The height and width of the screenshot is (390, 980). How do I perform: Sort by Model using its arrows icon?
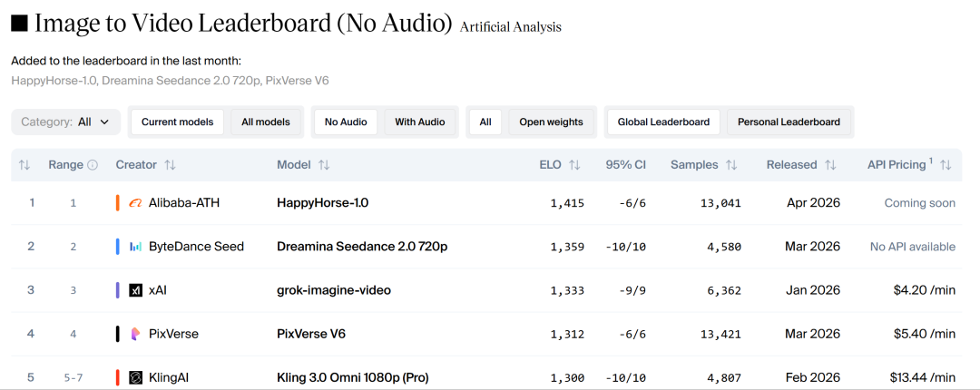pos(324,165)
